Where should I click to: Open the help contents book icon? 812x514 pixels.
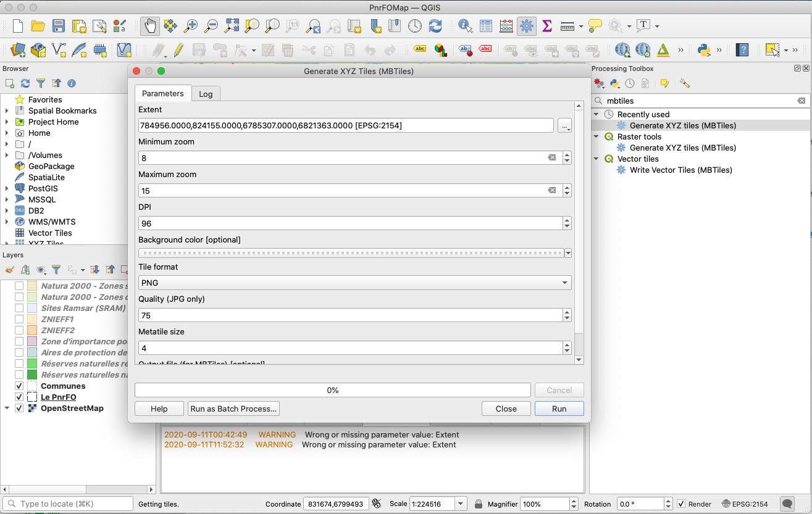[x=743, y=49]
